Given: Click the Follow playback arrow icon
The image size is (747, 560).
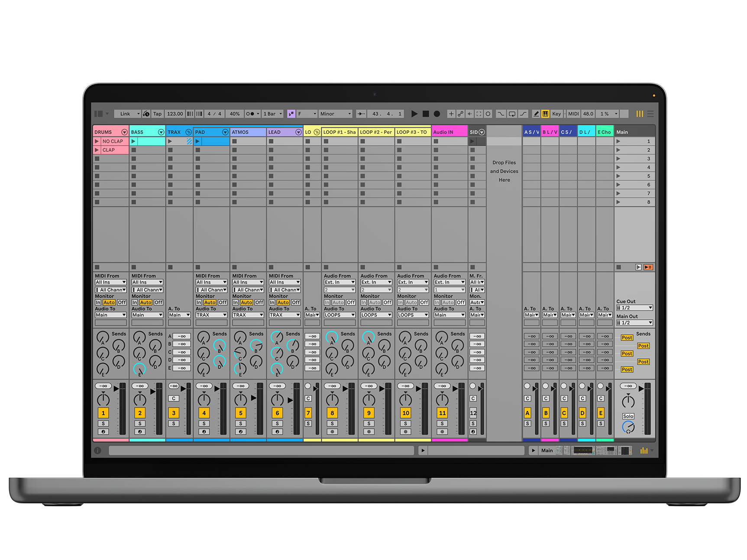Looking at the screenshot, I should coord(361,114).
